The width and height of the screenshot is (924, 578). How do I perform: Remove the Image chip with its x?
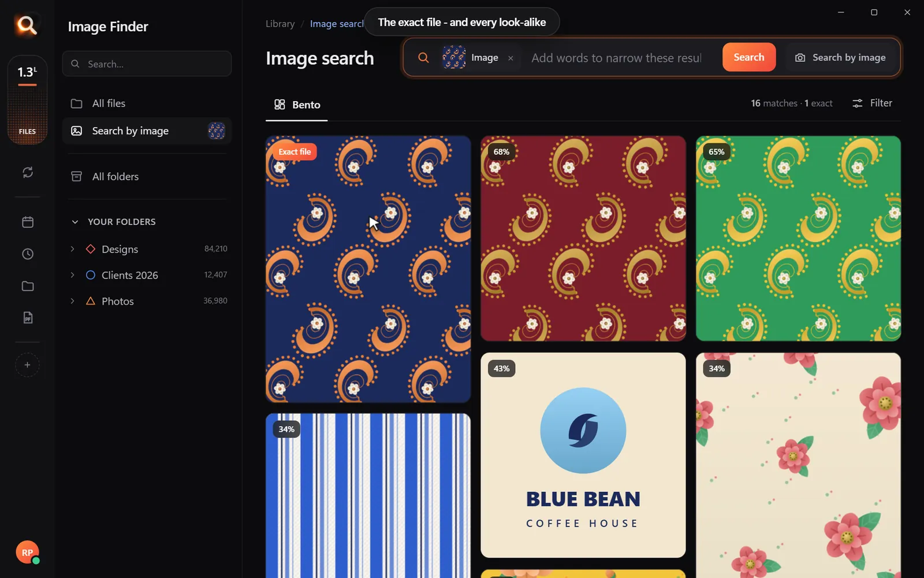tap(511, 58)
